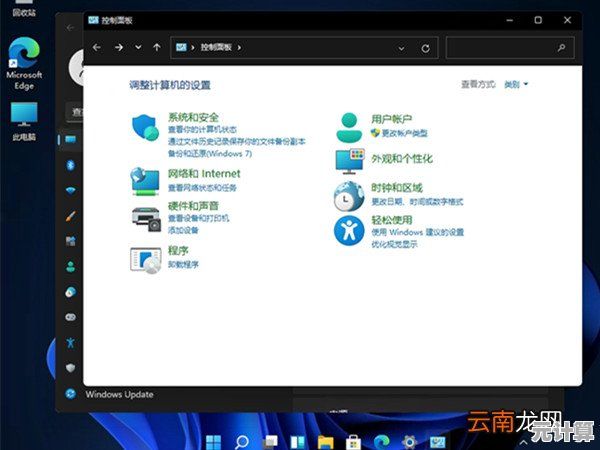Expand the address bar history dropdown
The width and height of the screenshot is (600, 450).
[x=402, y=47]
